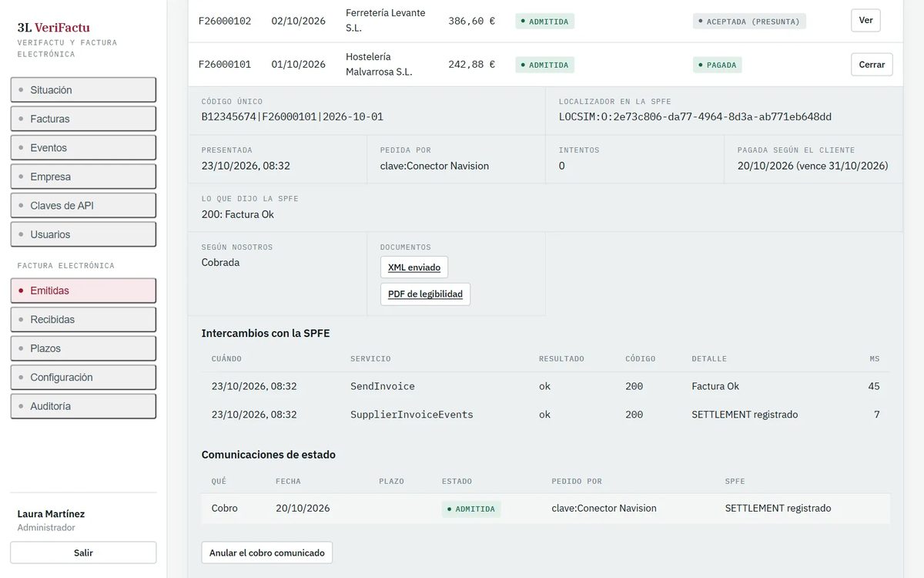Click the payment date 20/10/2026 (vence 31/10/2026)
The image size is (924, 578).
tap(813, 166)
